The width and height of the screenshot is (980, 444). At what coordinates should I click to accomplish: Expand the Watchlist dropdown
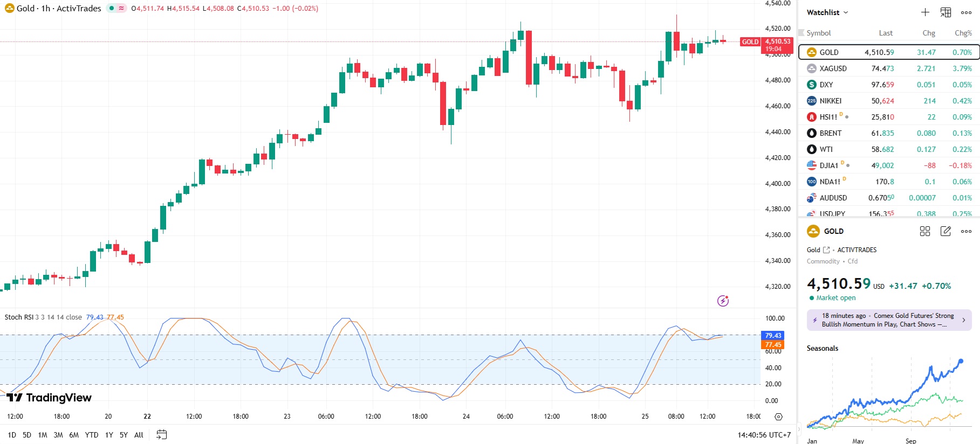[x=827, y=12]
